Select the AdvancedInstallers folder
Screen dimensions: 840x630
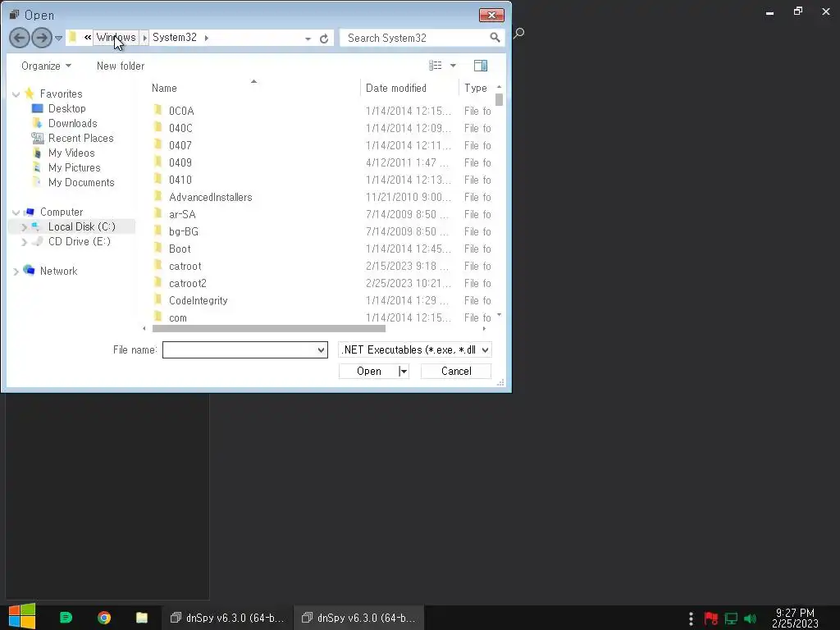click(x=210, y=197)
